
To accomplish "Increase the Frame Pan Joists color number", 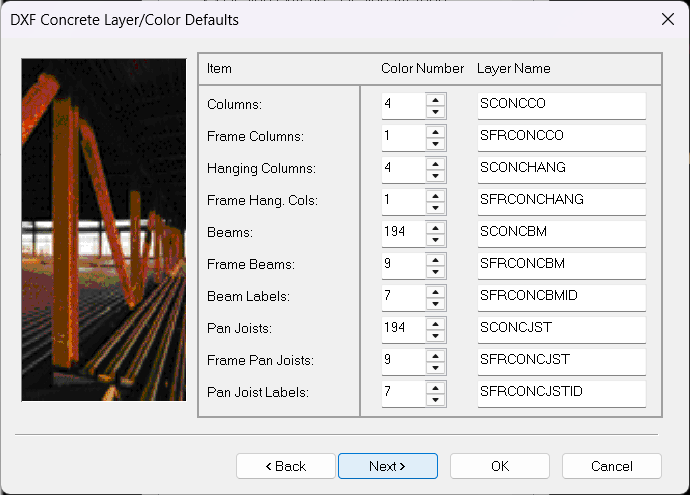I will (435, 354).
